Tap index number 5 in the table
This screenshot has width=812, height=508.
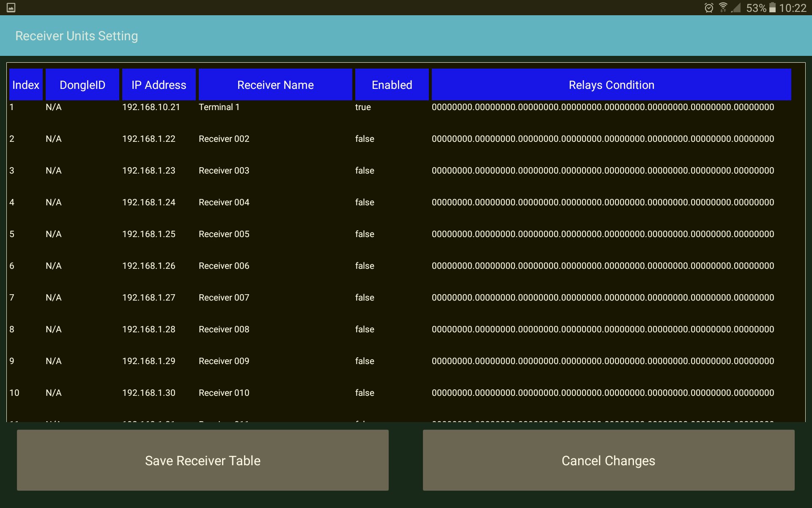click(x=12, y=234)
